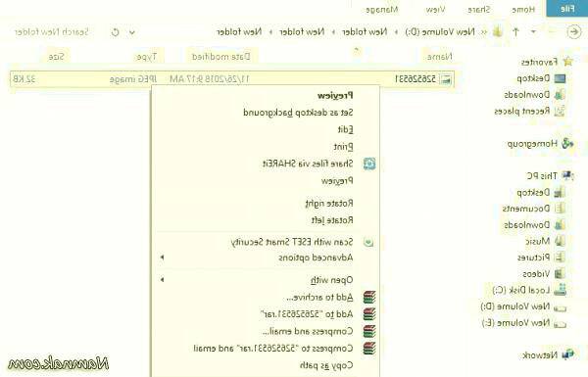Expand the Open with submenu arrow

pyautogui.click(x=163, y=280)
